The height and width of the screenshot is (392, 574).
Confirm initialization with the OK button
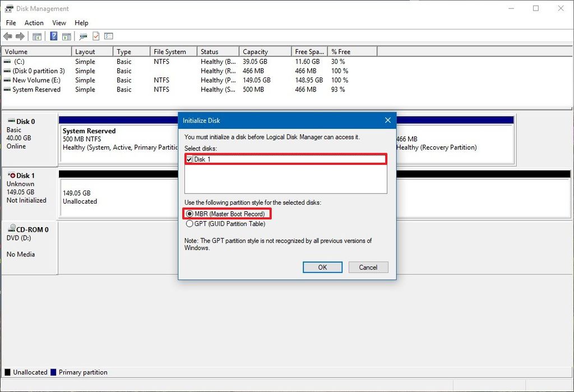point(322,268)
